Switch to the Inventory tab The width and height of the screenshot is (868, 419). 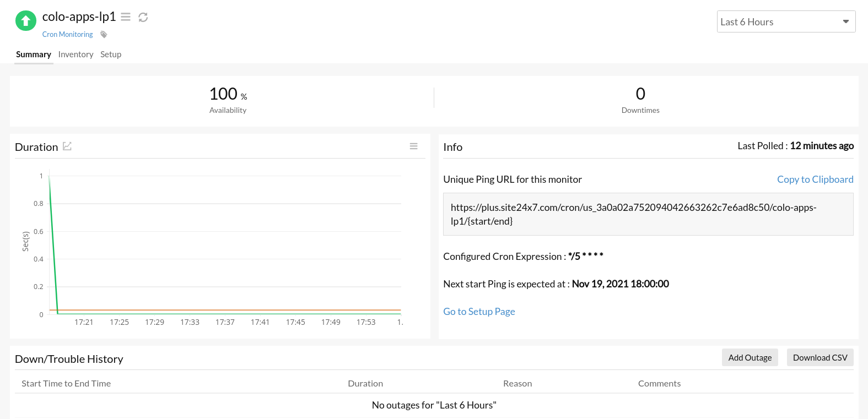pos(76,55)
